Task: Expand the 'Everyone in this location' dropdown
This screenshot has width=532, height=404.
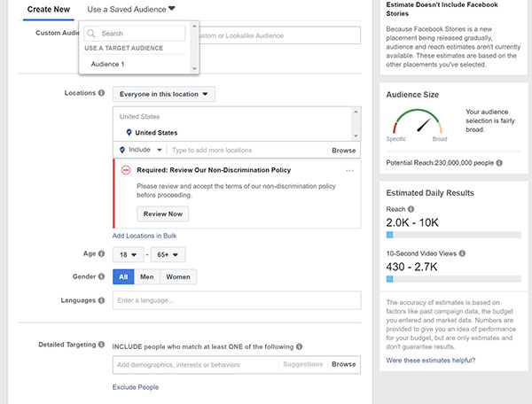Action: pos(164,94)
